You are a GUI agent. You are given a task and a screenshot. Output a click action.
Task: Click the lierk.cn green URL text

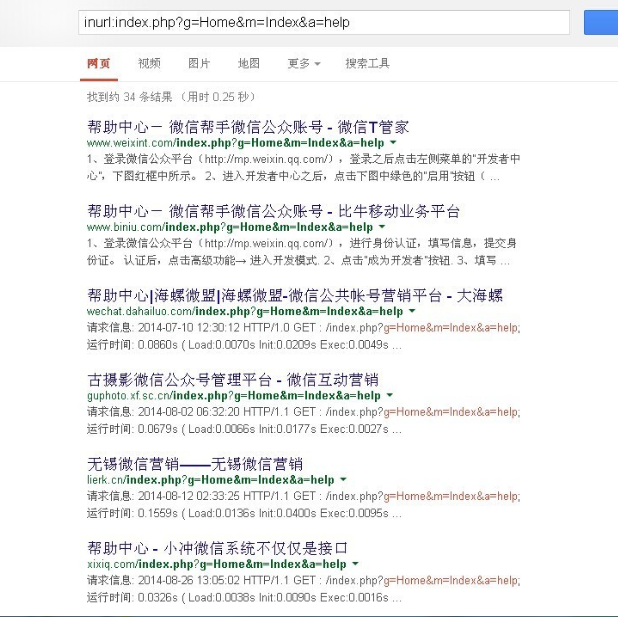pyautogui.click(x=211, y=480)
